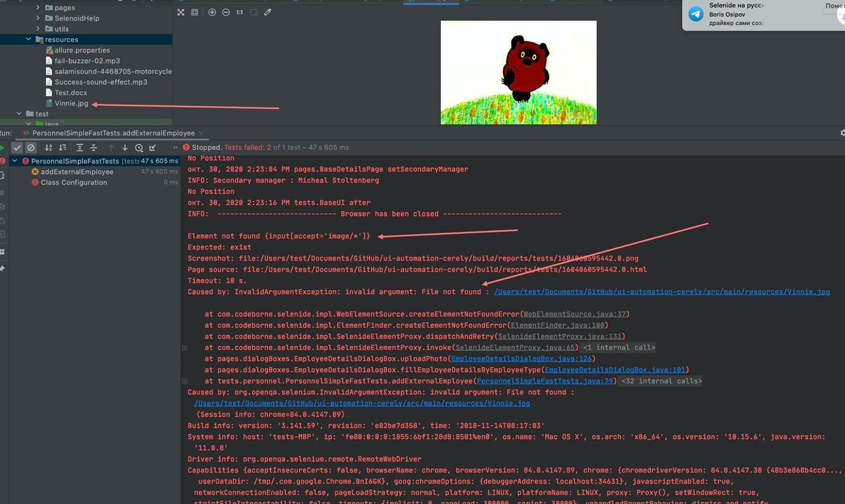Expand the <1 internal call> fold
This screenshot has height=504, width=845.
(x=619, y=348)
